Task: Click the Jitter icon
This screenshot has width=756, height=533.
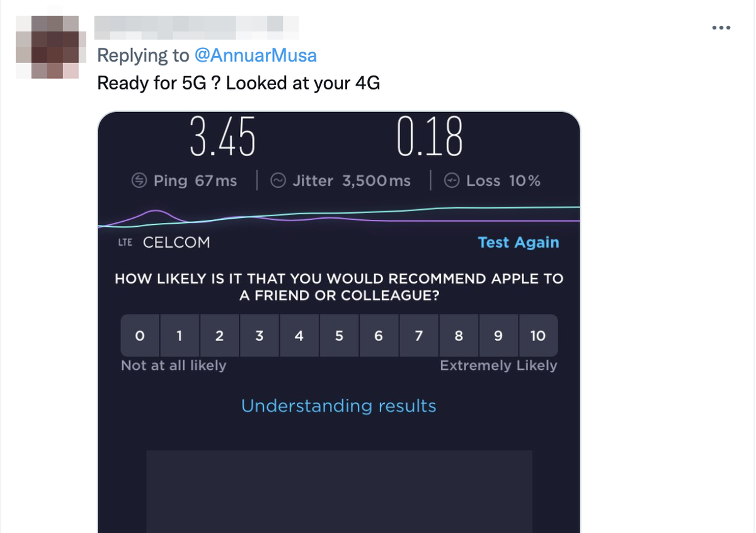Action: tap(278, 181)
